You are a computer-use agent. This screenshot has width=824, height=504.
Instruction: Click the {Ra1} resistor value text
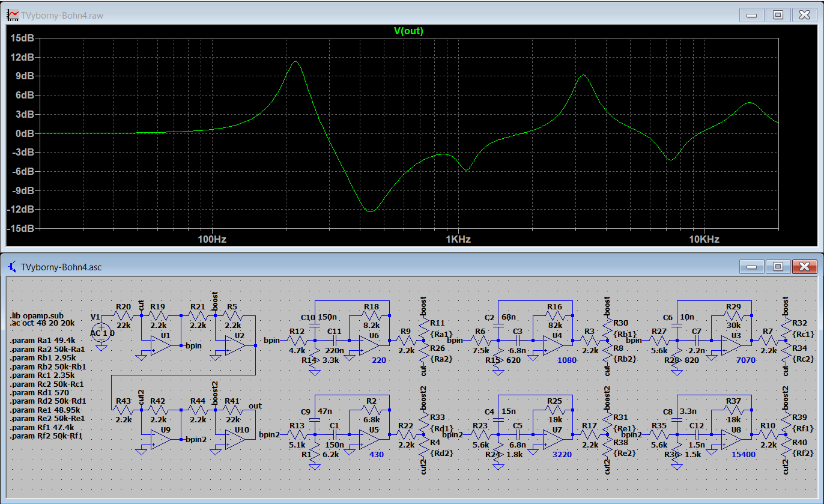(x=441, y=333)
